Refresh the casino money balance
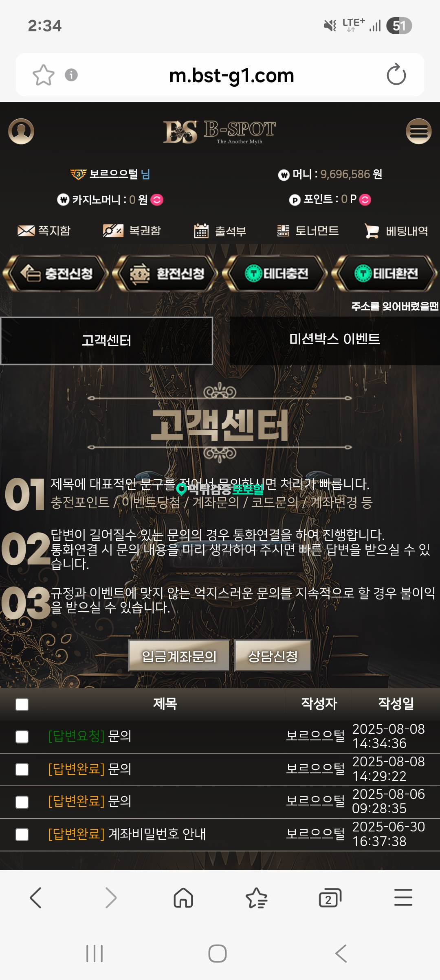440x980 pixels. pyautogui.click(x=157, y=199)
